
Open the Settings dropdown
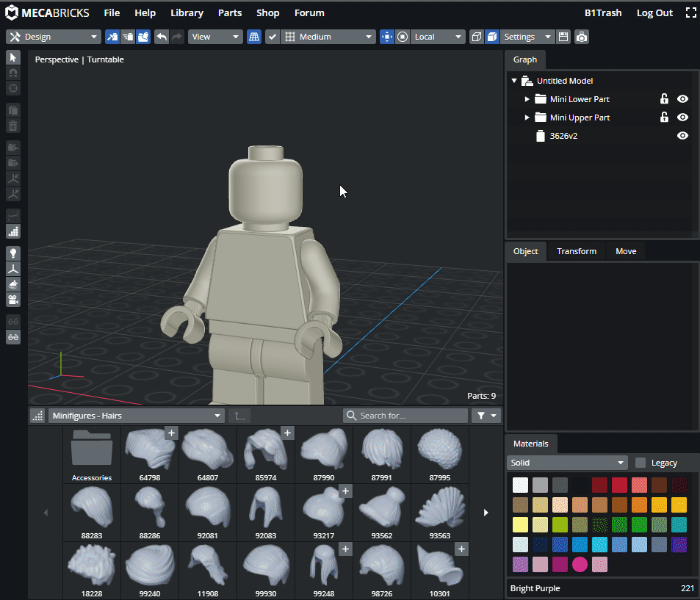tap(527, 37)
